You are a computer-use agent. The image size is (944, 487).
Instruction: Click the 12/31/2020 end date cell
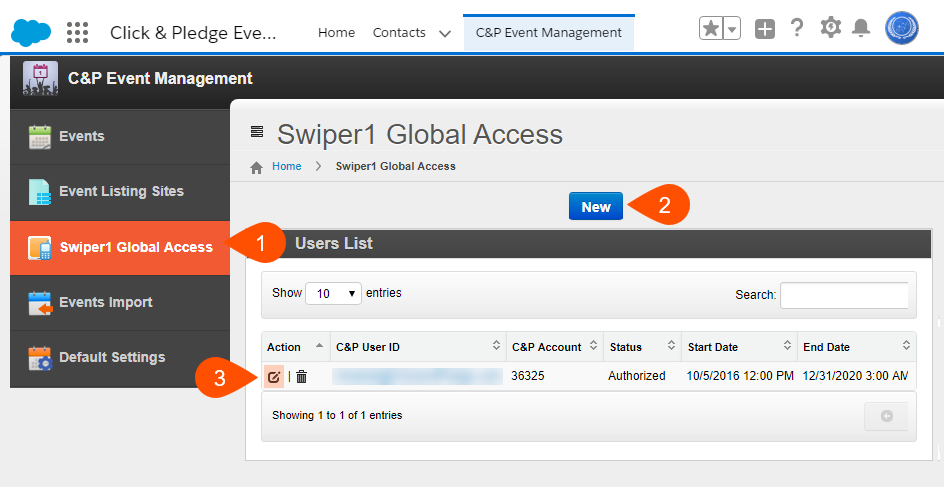coord(855,376)
